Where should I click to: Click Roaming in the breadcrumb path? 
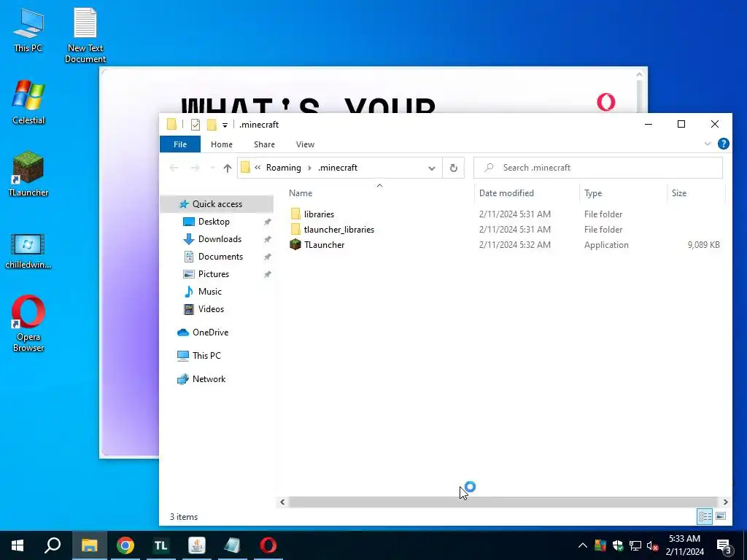(x=284, y=168)
